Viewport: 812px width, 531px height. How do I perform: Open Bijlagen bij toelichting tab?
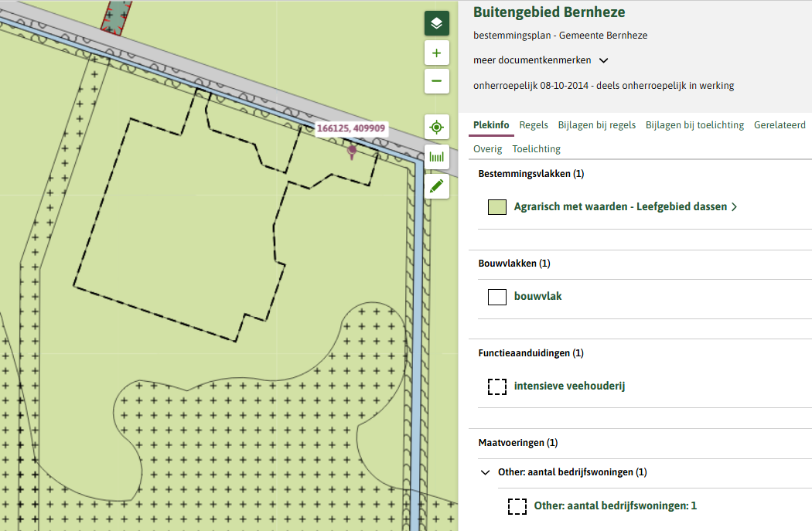[694, 124]
